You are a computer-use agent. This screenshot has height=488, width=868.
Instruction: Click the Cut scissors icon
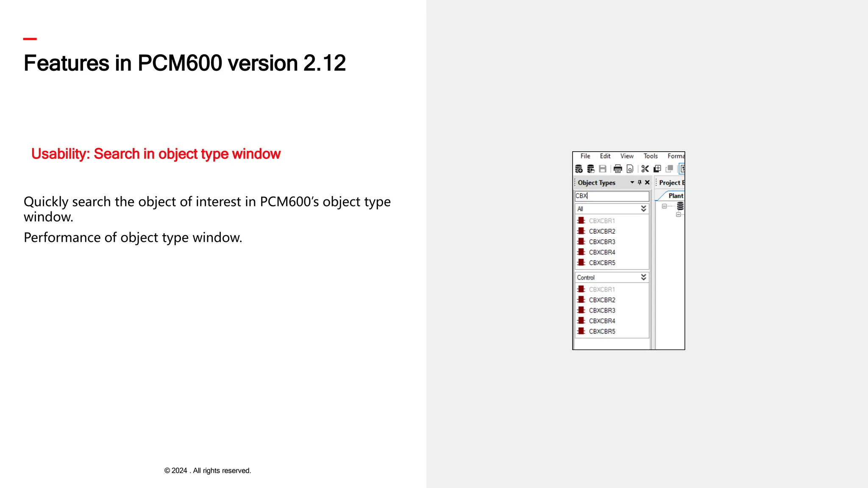pyautogui.click(x=645, y=169)
